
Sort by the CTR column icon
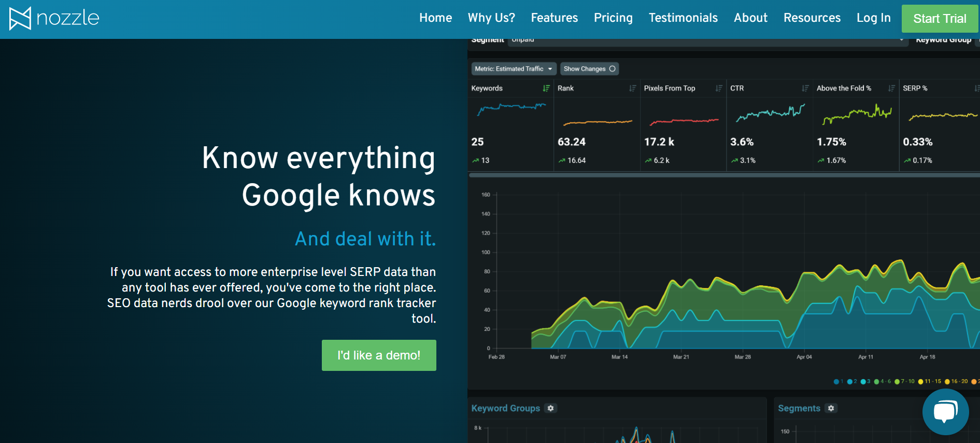[805, 88]
